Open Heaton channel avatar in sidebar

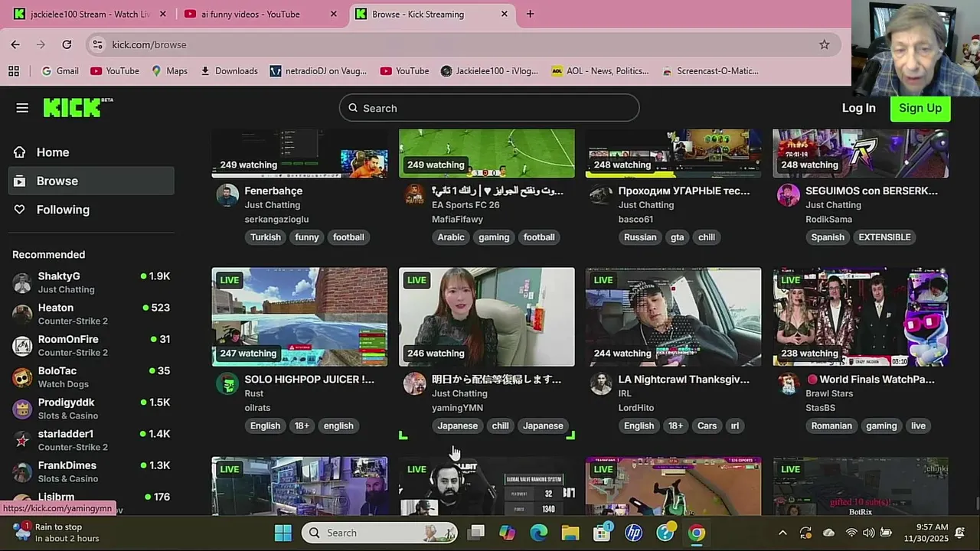click(22, 314)
